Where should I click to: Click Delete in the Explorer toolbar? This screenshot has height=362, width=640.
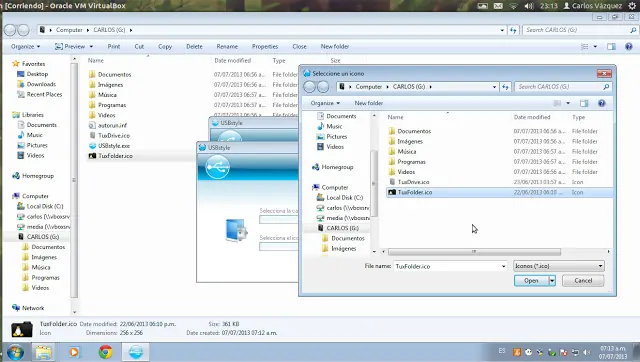pos(194,47)
